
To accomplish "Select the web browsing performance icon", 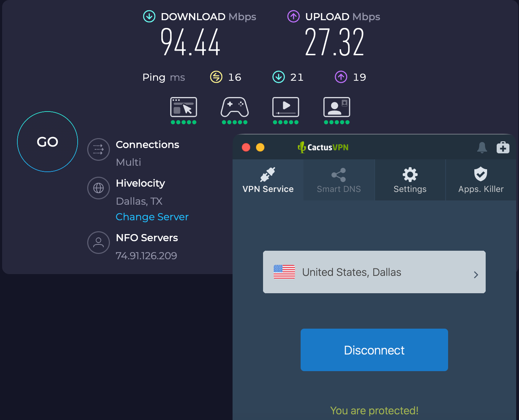I will (184, 107).
